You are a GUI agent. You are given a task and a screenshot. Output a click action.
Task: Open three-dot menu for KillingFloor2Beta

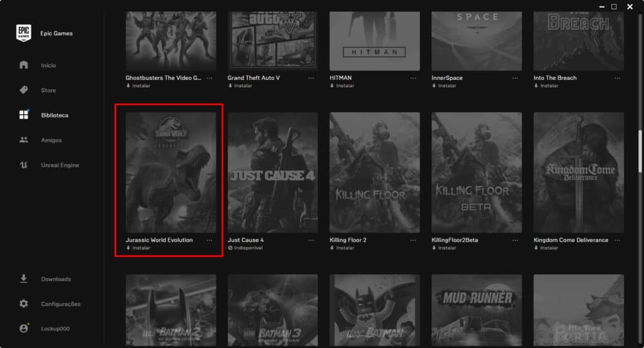(515, 240)
